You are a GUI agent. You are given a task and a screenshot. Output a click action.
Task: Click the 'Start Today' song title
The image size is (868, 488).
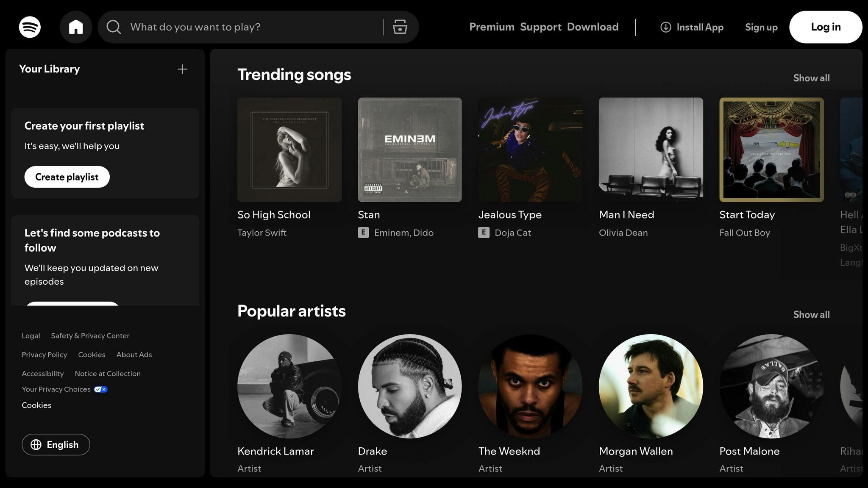pos(747,215)
